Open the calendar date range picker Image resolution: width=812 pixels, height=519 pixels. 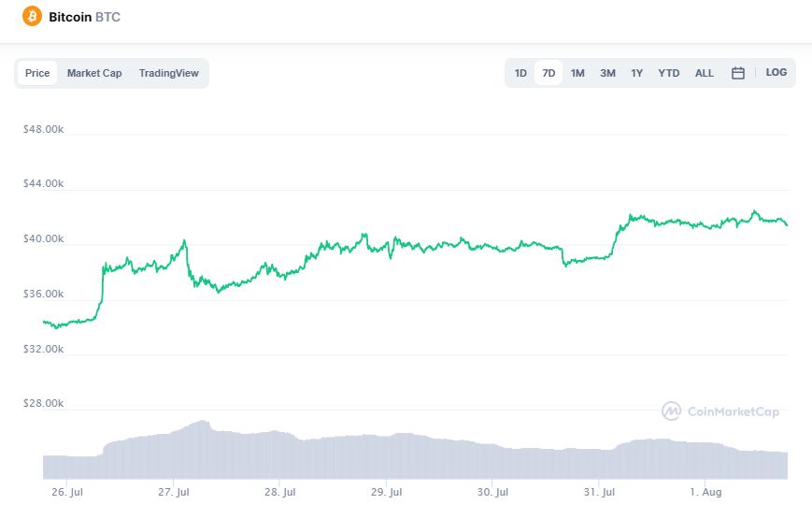click(737, 73)
